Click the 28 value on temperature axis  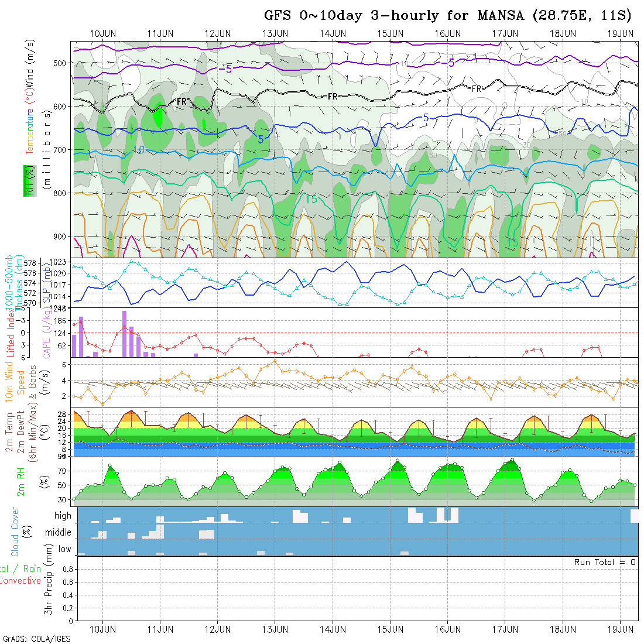61,415
